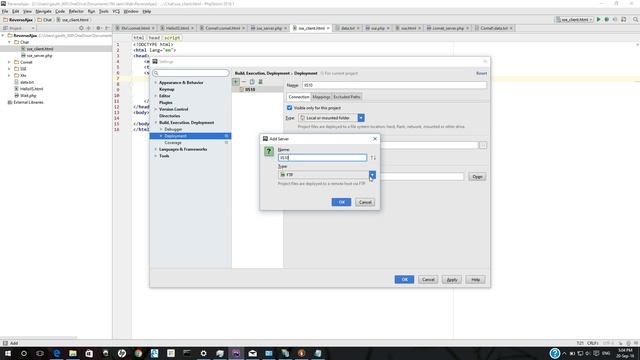Remove the selected deployment server with the minus icon
This screenshot has width=640, height=360.
244,82
